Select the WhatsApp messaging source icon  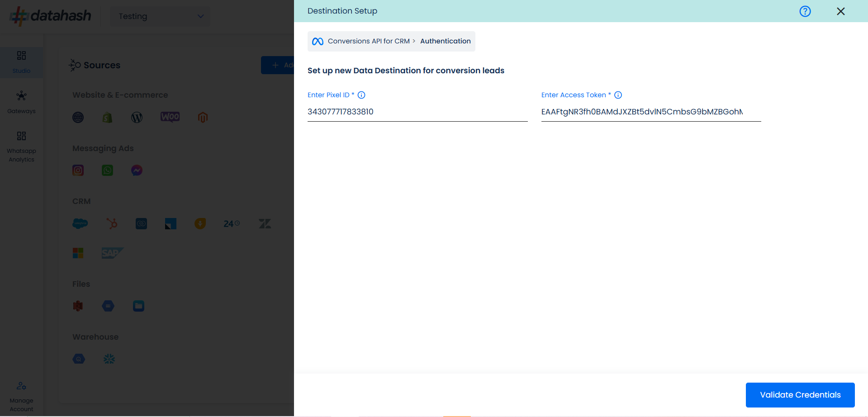tap(107, 171)
